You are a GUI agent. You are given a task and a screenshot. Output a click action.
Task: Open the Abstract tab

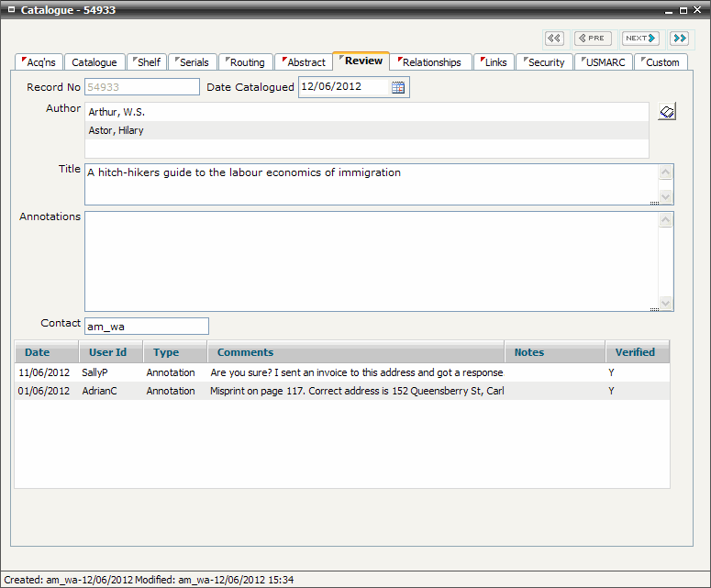pos(304,62)
